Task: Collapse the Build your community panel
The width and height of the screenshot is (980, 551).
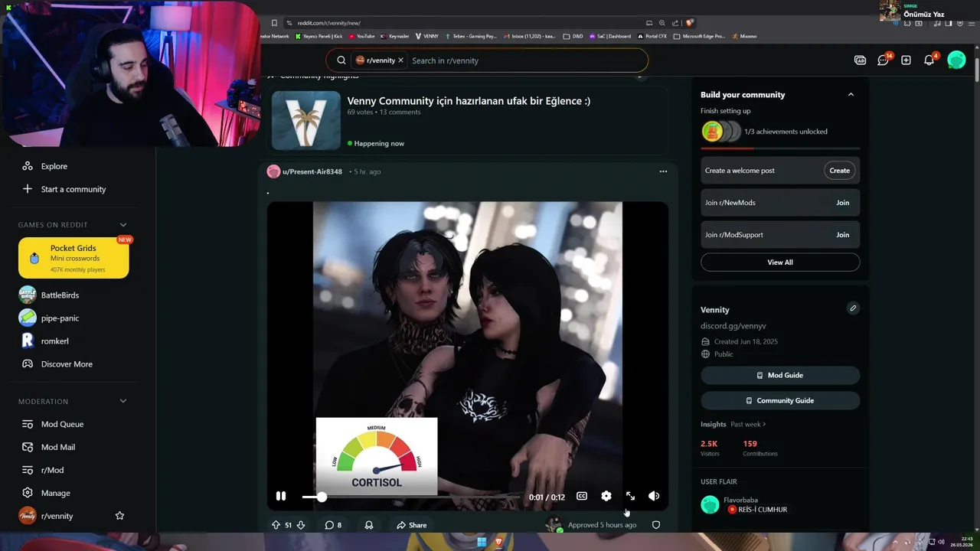Action: (x=851, y=94)
